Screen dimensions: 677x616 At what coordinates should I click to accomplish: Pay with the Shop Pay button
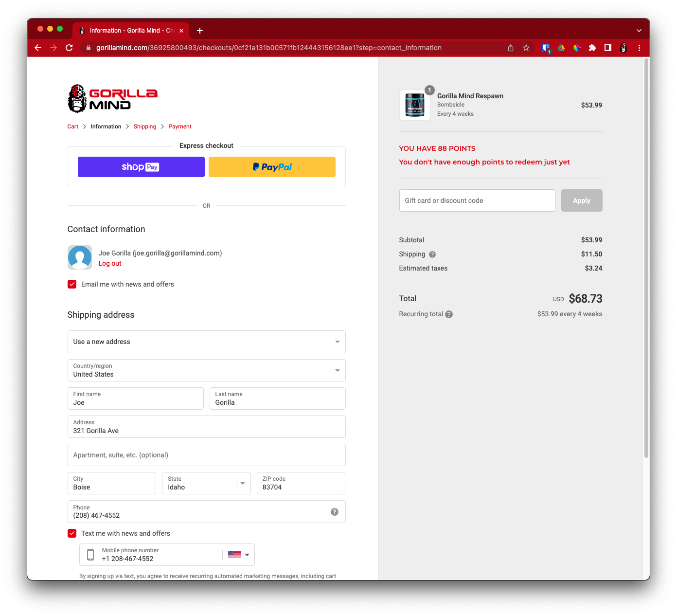point(141,167)
